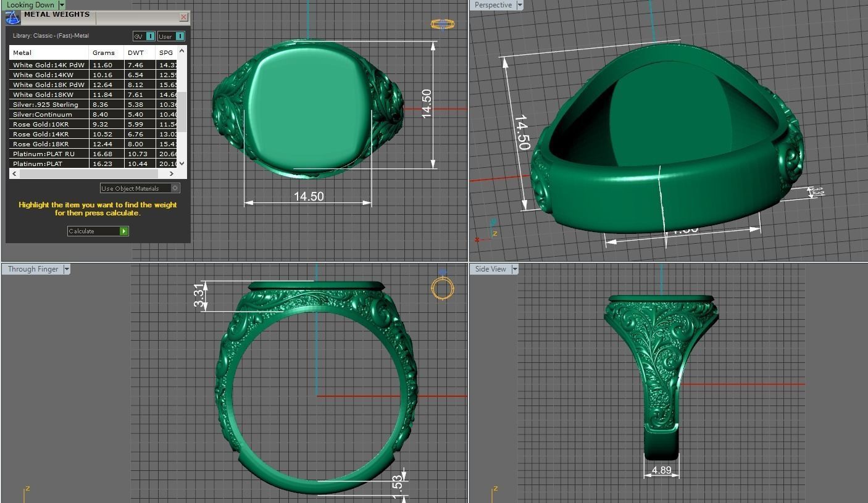Click the ring orientation icon in Looking Down view

click(443, 24)
